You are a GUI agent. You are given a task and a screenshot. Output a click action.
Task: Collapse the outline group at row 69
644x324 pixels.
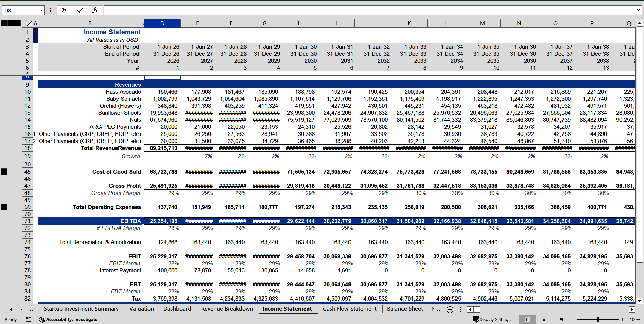(4, 207)
